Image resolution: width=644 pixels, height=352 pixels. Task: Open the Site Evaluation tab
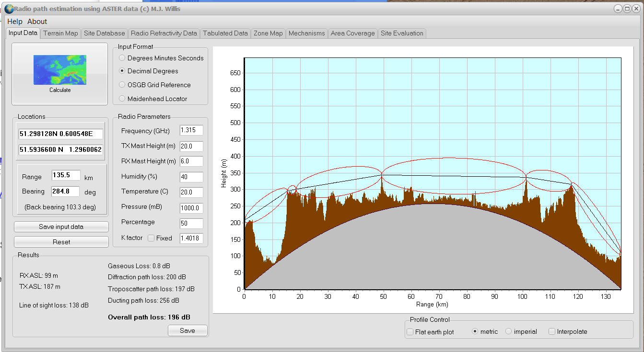(x=402, y=33)
